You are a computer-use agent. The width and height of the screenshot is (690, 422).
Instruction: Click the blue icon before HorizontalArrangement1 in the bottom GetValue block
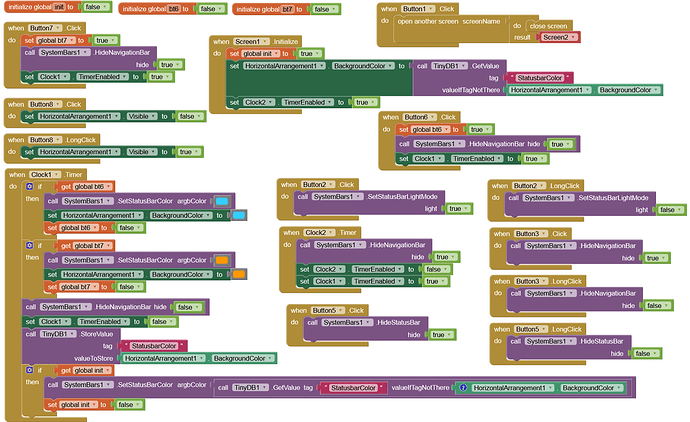coord(461,387)
